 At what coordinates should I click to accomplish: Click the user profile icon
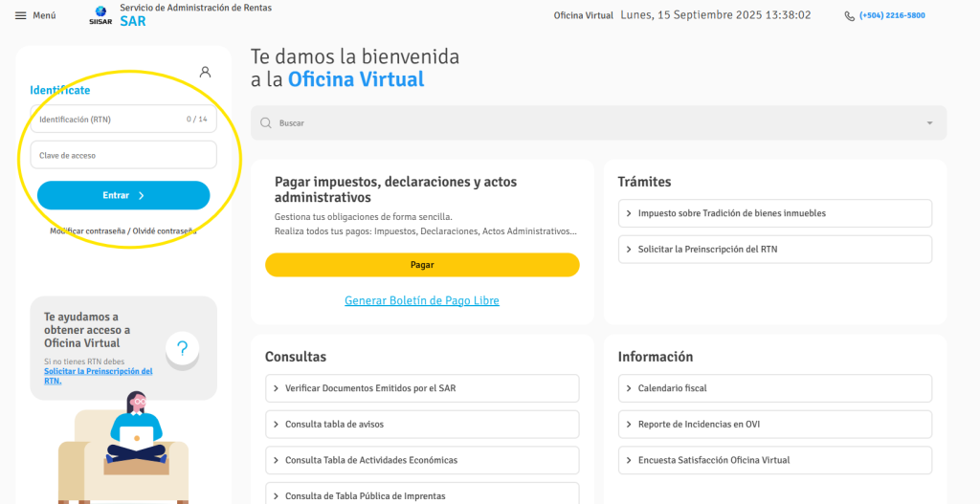pos(205,72)
